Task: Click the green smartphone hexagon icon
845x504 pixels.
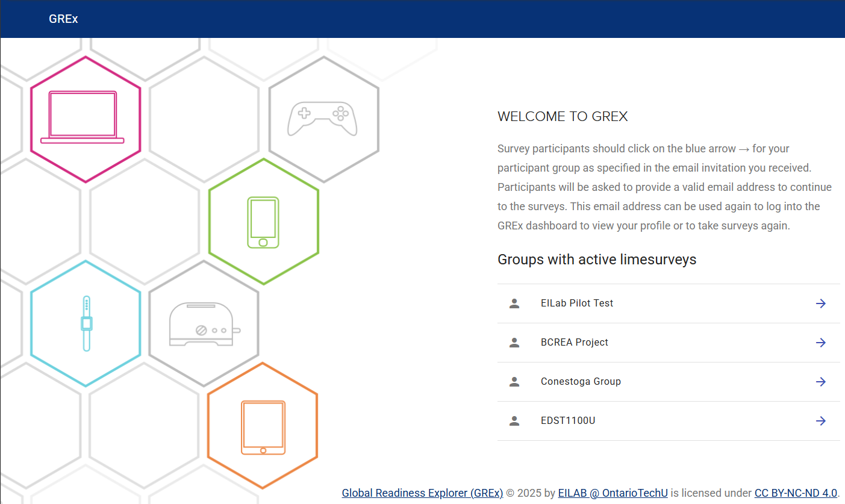Action: 263,222
